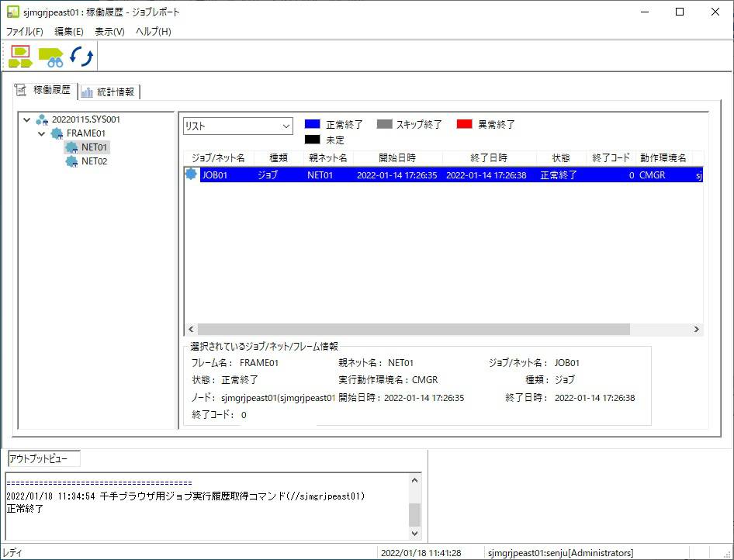Click the 20220115.SYS001 tree node icon

click(42, 119)
